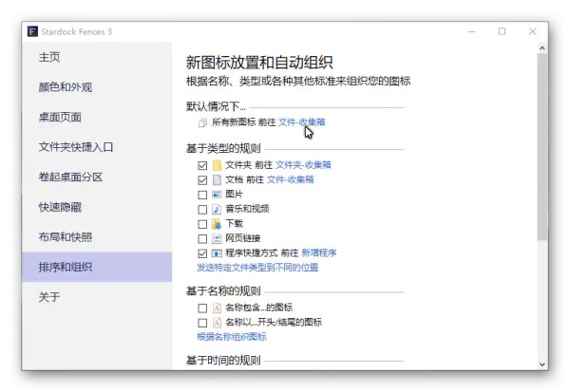Click the scrollbar down arrow

point(542,364)
